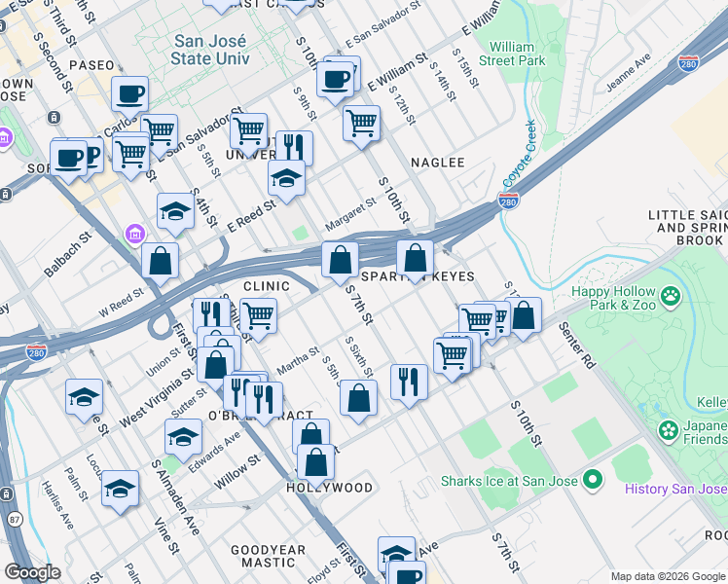
Task: Click the History San Jose label
Action: (x=676, y=489)
